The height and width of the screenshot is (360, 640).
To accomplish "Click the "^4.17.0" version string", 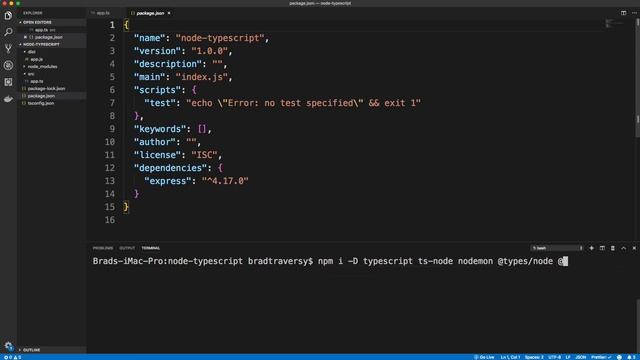I will (225, 181).
